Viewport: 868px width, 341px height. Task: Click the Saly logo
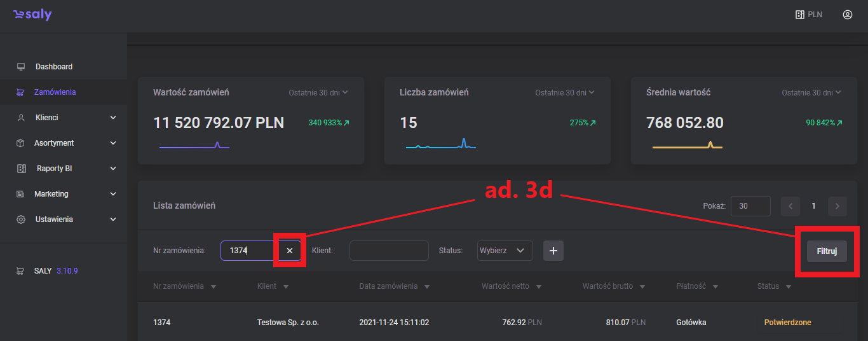32,15
